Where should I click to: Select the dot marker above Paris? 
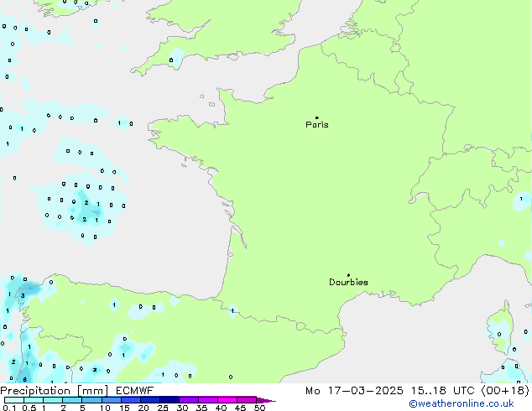pos(317,117)
